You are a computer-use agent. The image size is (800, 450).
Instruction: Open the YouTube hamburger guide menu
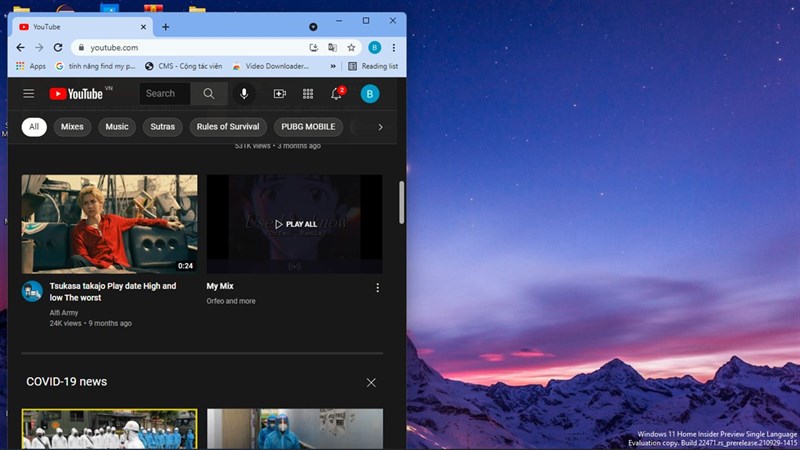coord(29,93)
